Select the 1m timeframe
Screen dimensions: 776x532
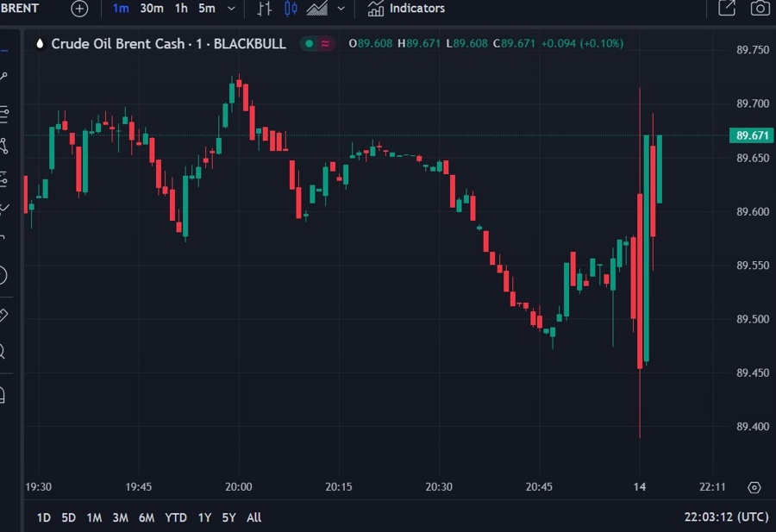pyautogui.click(x=120, y=9)
